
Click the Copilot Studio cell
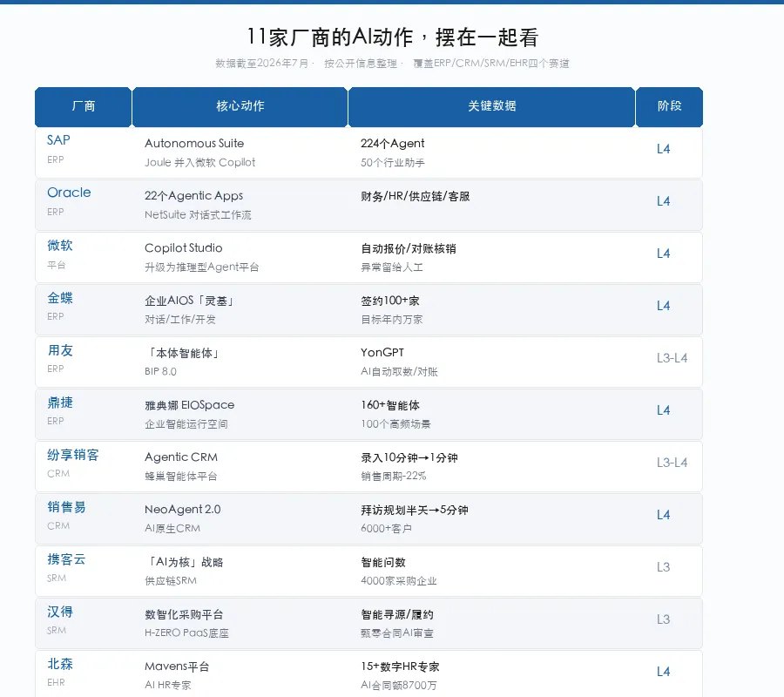(184, 248)
